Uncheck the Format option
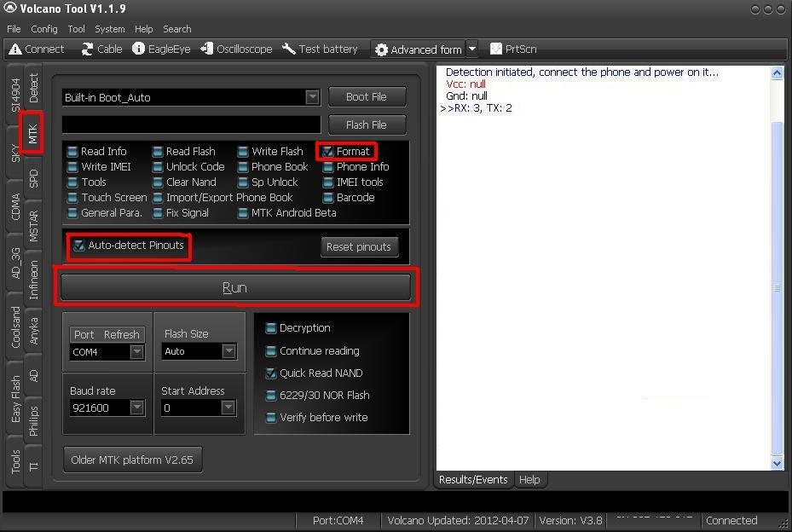The height and width of the screenshot is (532, 792). [328, 152]
